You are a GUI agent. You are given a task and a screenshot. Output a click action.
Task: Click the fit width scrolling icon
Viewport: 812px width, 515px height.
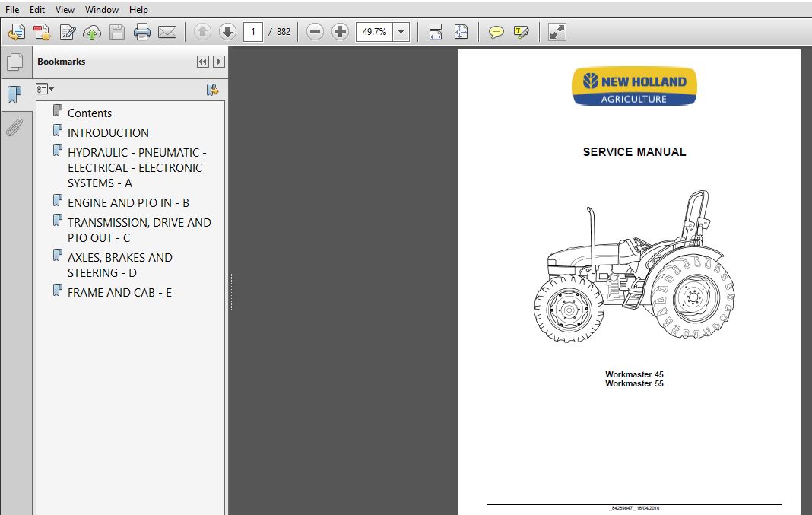pyautogui.click(x=436, y=32)
